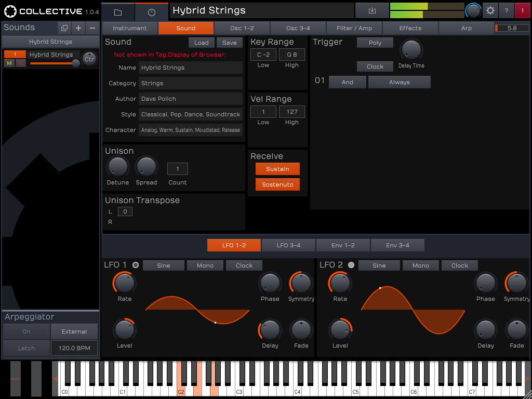Click the pitch bend wheel strip
The width and height of the screenshot is (532, 399).
(15, 378)
